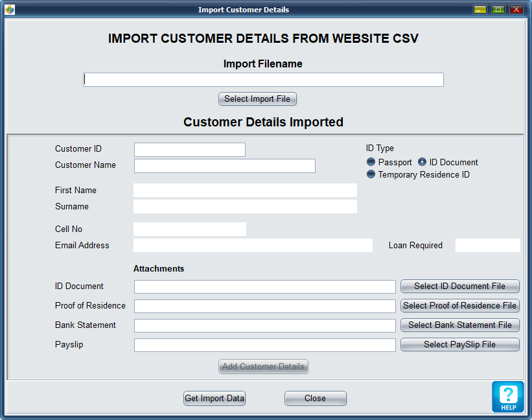Click the Customer Name input box

[x=224, y=166]
